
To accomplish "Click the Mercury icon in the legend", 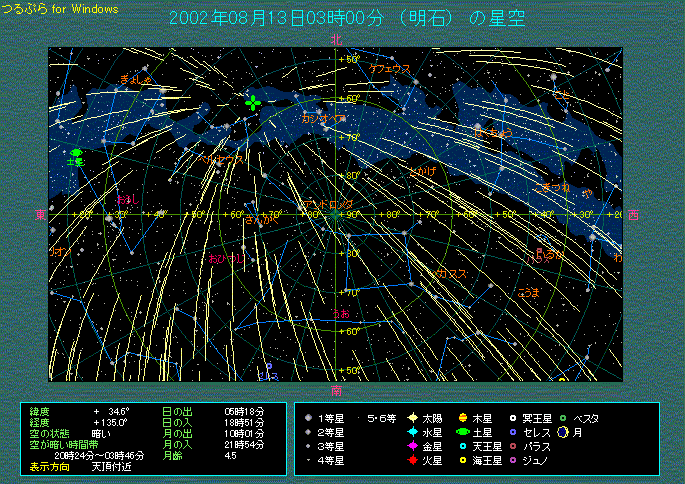I will (412, 432).
